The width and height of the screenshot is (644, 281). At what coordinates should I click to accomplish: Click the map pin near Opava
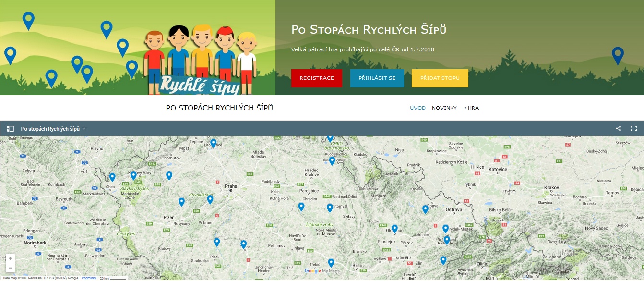[x=425, y=209]
